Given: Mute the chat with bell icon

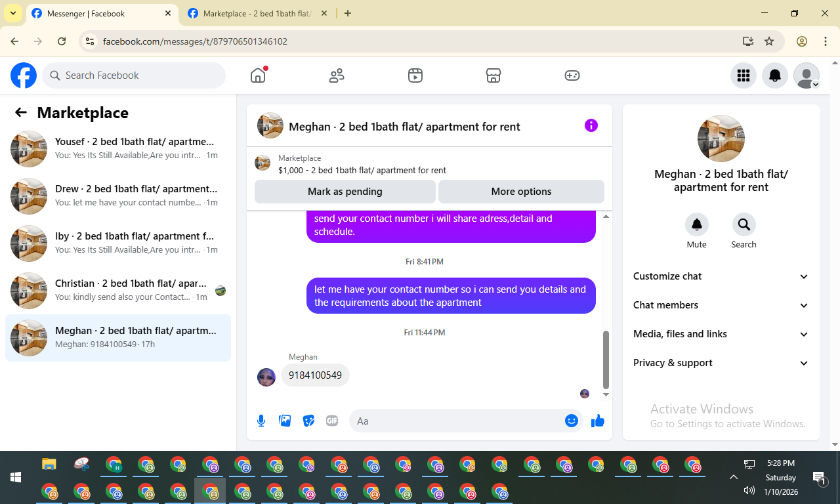Looking at the screenshot, I should [x=697, y=224].
